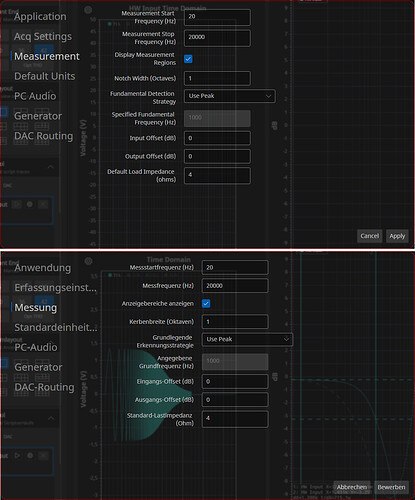
Task: Click the Eingangs-Offset (dB) field
Action: click(x=235, y=382)
